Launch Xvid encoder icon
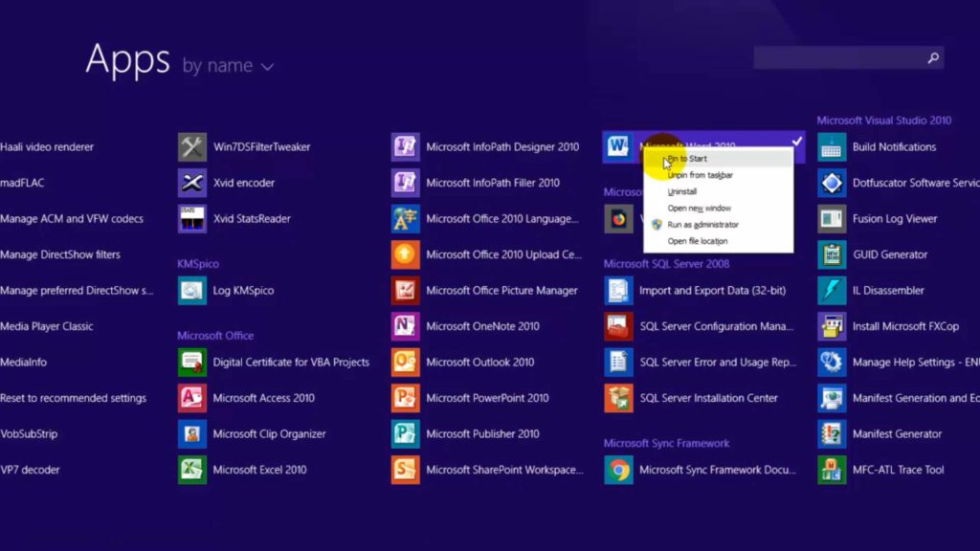Image resolution: width=980 pixels, height=551 pixels. point(191,183)
